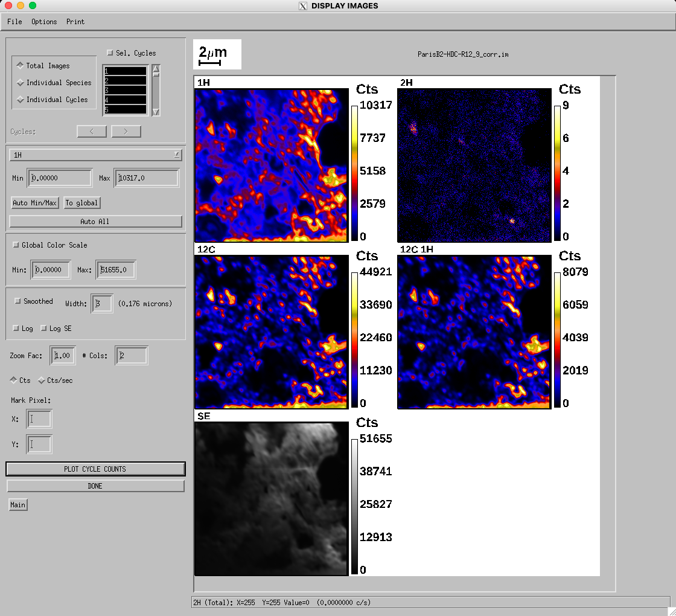Select the Cts/sec display option
The image size is (676, 616).
(42, 380)
